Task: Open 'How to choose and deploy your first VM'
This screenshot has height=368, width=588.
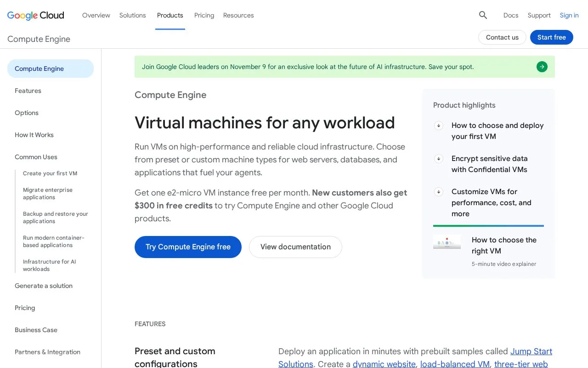Action: pyautogui.click(x=498, y=131)
